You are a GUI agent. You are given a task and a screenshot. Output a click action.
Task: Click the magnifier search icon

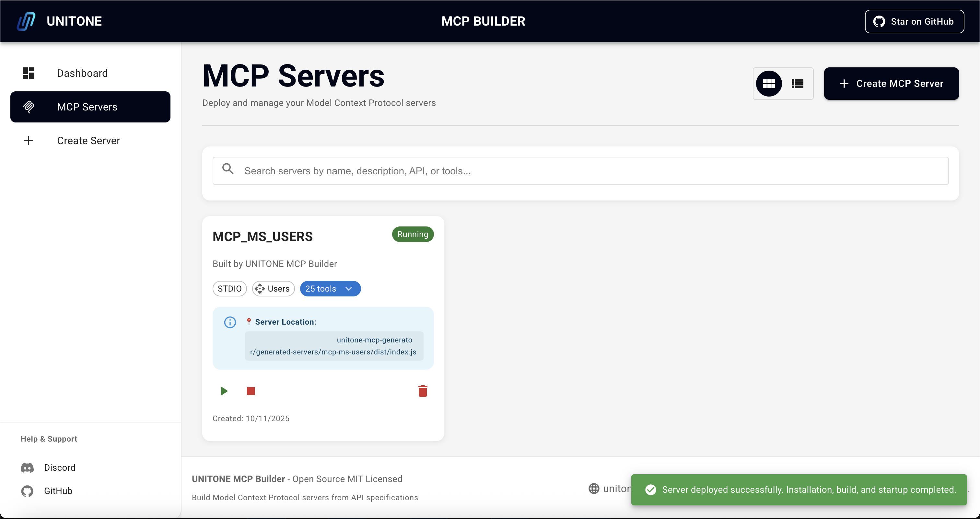[x=228, y=169]
